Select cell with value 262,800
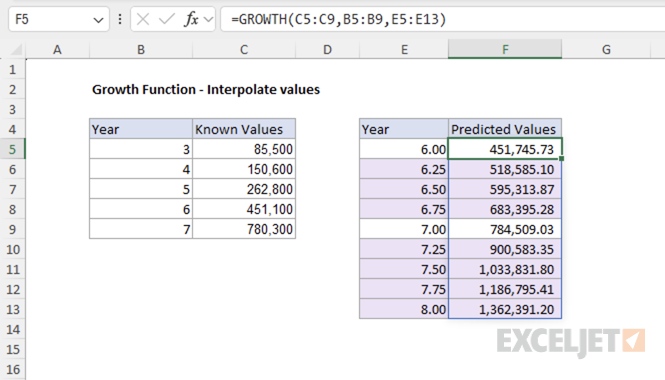The image size is (665, 380). coord(244,189)
